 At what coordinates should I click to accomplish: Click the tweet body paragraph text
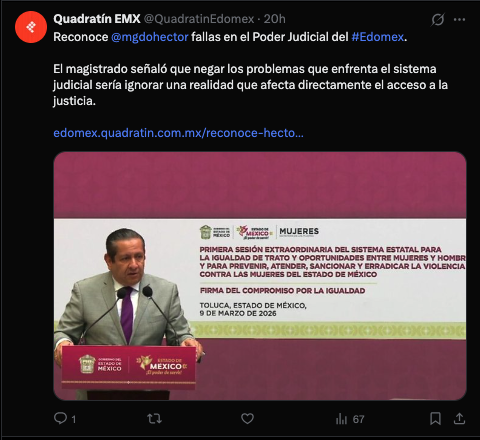tap(250, 85)
